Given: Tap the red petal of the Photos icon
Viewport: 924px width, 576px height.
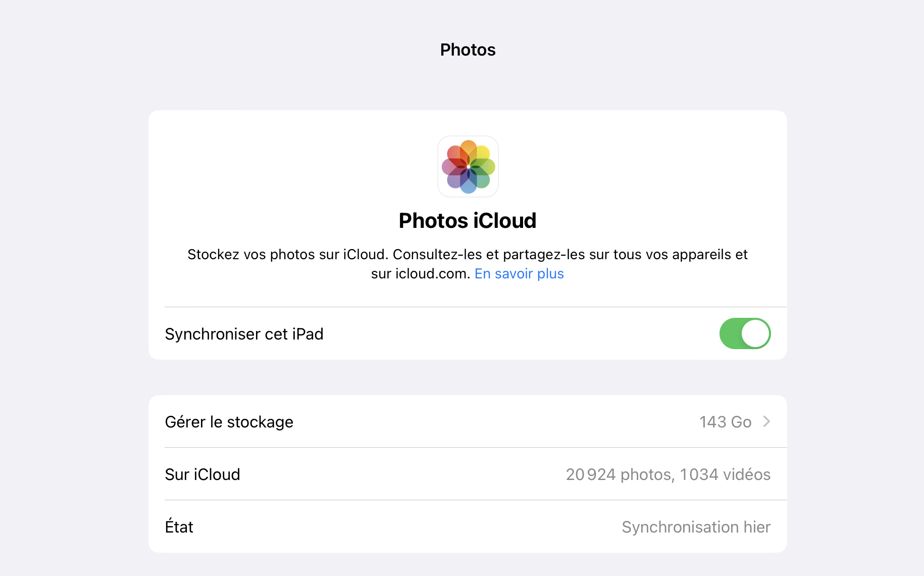Looking at the screenshot, I should click(x=456, y=155).
